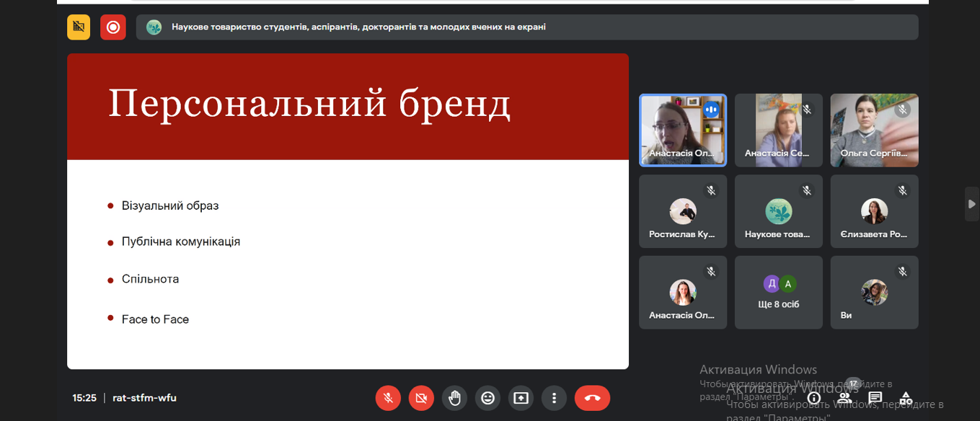
Task: Click the shared slide 'Персональний бренд'
Action: pos(348,211)
